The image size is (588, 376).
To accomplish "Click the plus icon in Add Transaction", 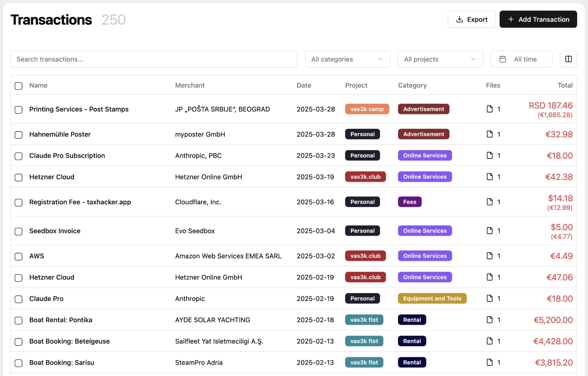I will pyautogui.click(x=511, y=19).
